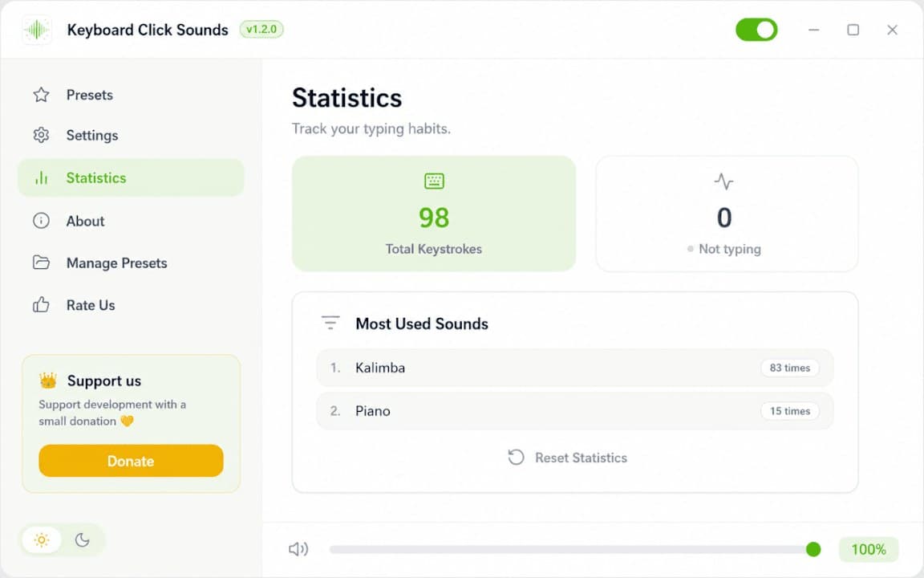Select the About menu item
924x578 pixels.
coord(131,221)
